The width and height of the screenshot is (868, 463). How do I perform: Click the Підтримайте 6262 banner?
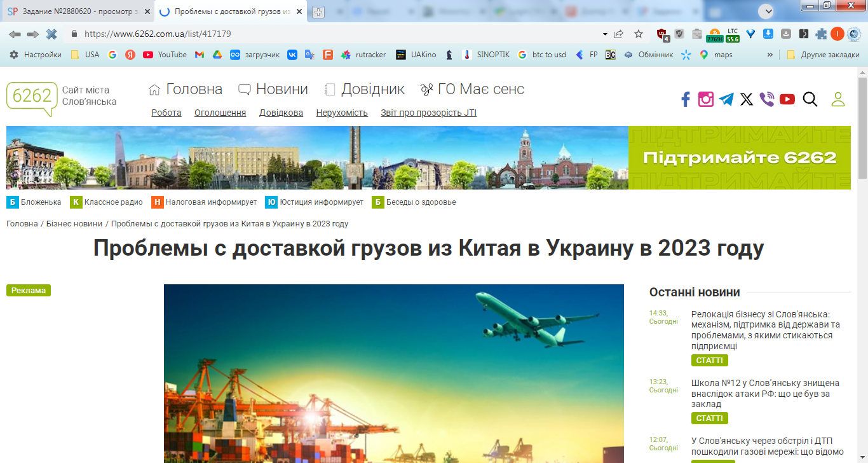740,158
